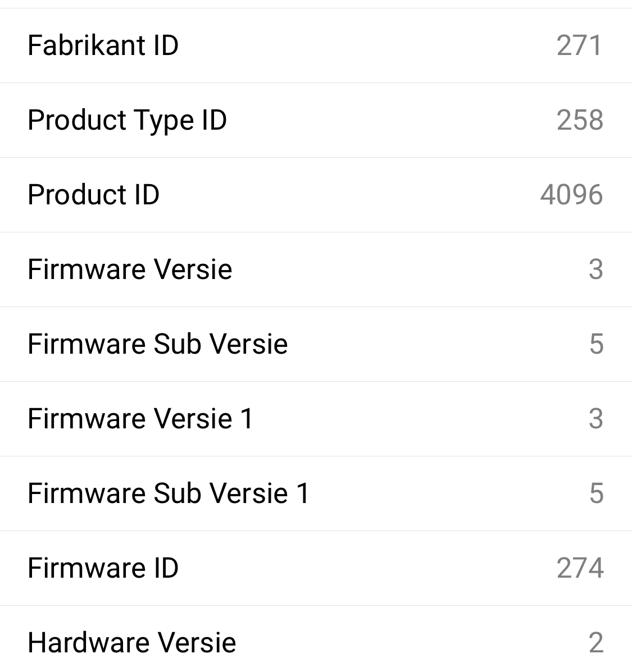Tap the Firmware ID value 274

[x=580, y=568]
